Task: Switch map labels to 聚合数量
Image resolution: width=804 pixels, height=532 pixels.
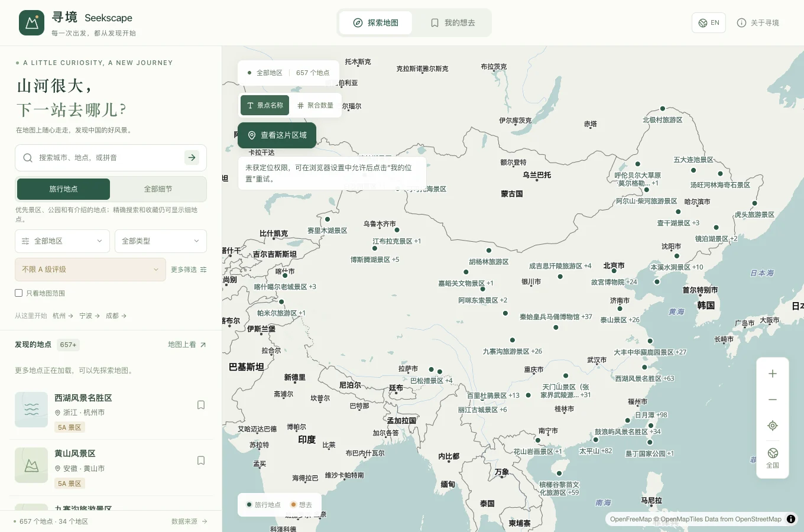Action: tap(316, 105)
